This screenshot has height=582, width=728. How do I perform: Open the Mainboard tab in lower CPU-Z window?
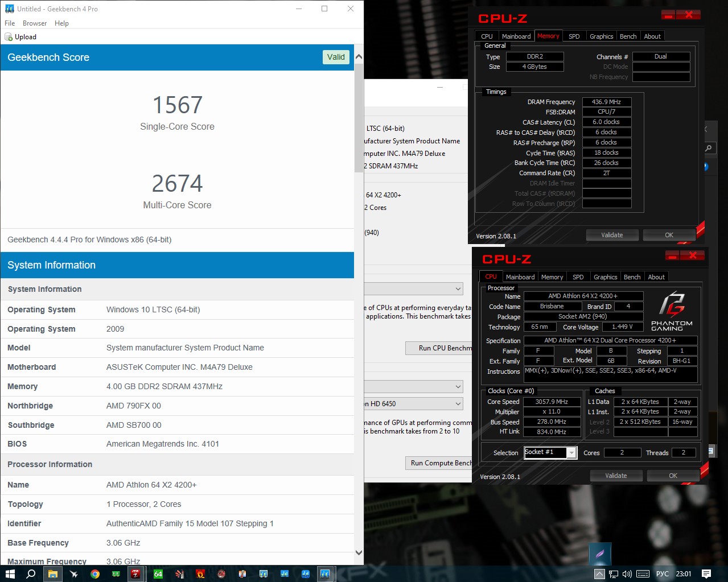tap(520, 277)
